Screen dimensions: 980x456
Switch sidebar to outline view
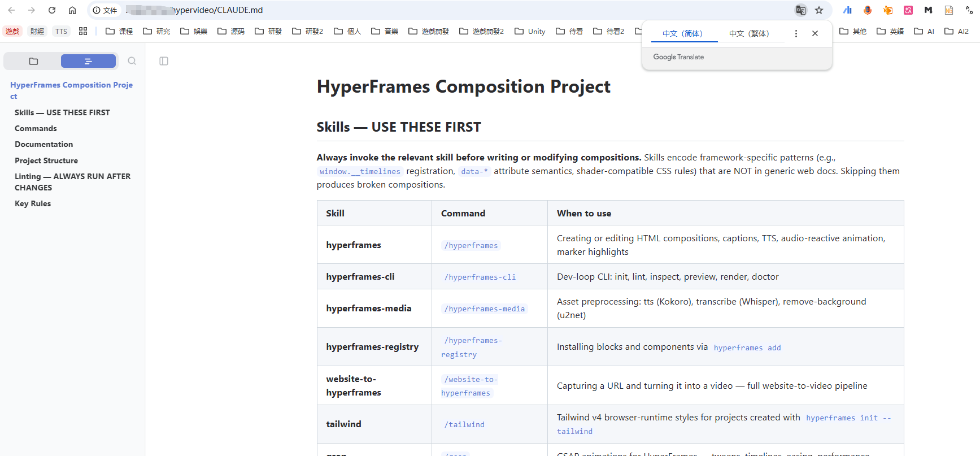[x=88, y=61]
